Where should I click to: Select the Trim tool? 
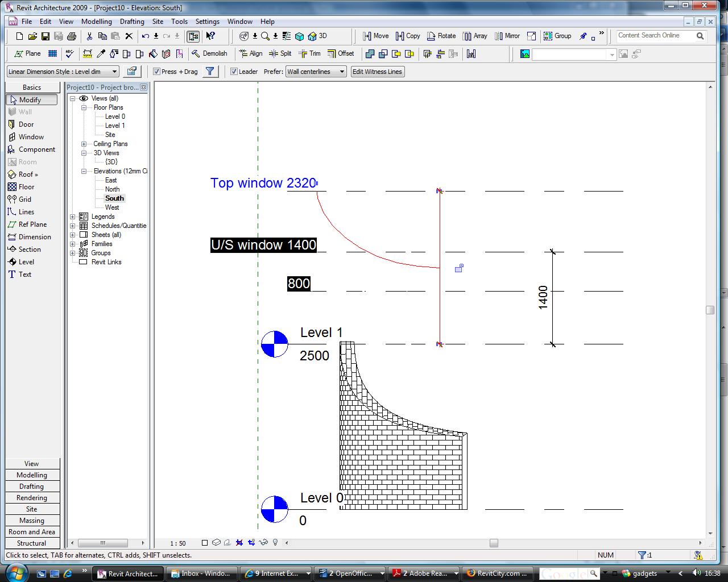click(x=309, y=53)
